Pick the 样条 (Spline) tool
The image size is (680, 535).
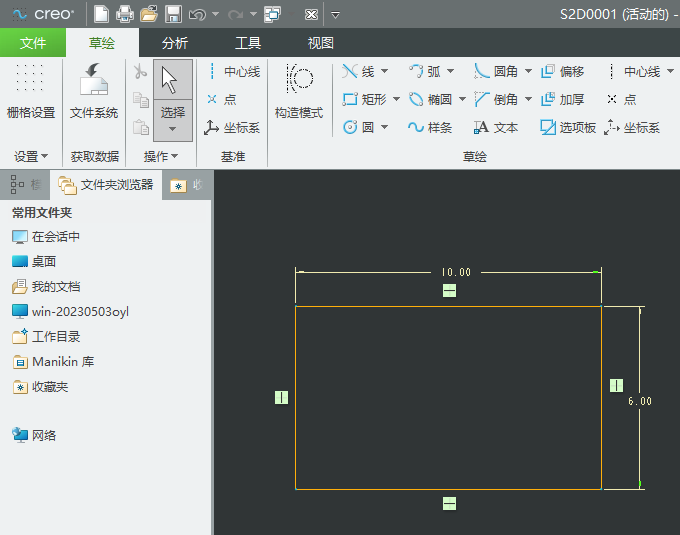click(x=430, y=127)
